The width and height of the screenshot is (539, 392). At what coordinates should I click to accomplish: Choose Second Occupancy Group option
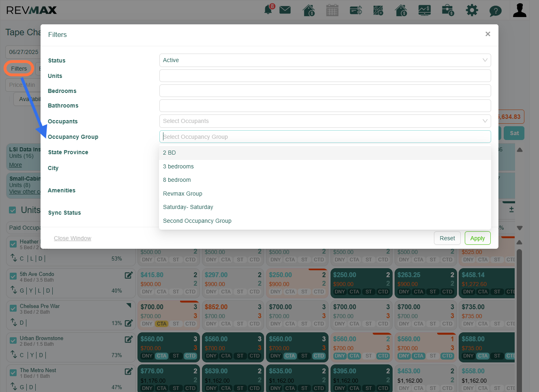tap(325, 221)
